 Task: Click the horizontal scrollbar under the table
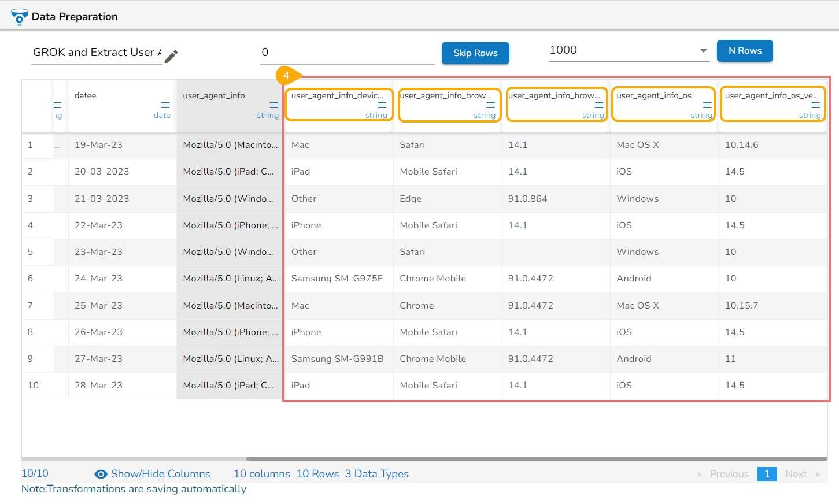tap(536, 459)
